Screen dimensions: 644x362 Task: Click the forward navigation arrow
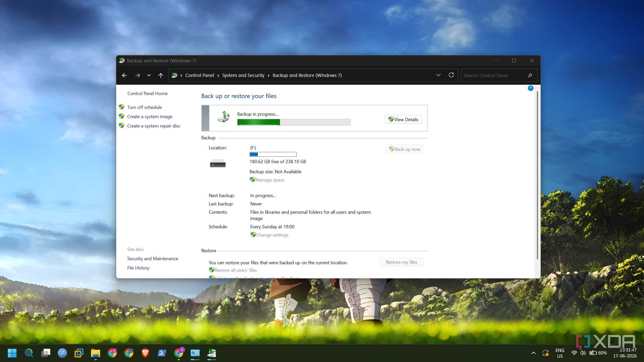click(137, 75)
